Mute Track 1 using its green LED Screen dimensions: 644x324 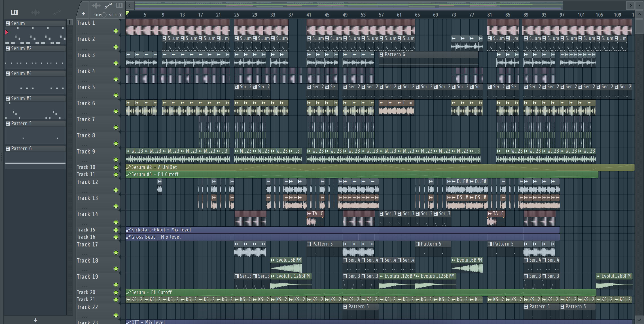[116, 31]
